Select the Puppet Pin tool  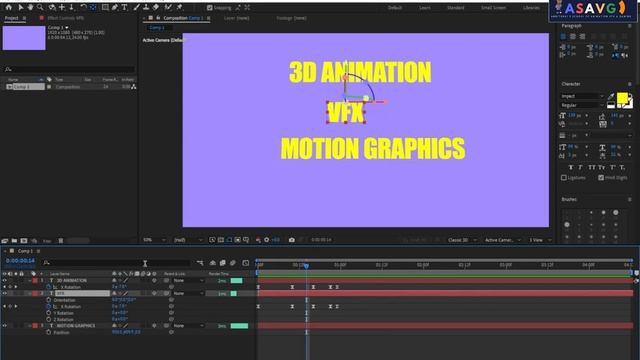(179, 7)
